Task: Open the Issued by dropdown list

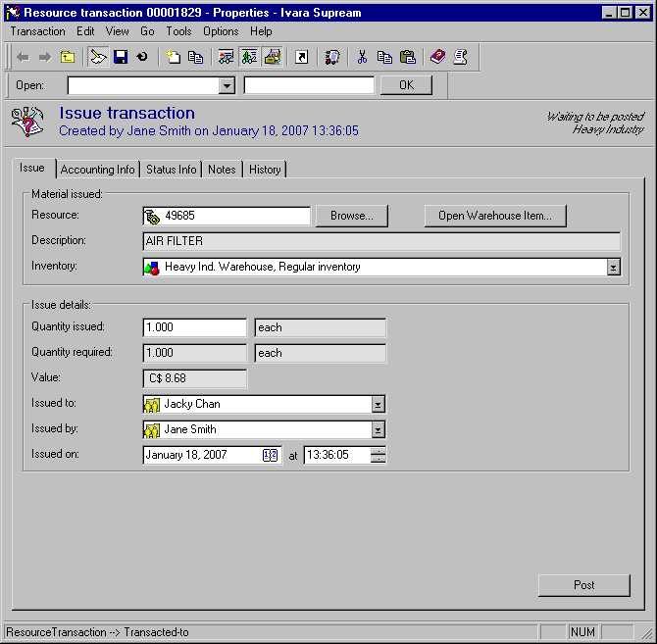Action: [x=378, y=429]
